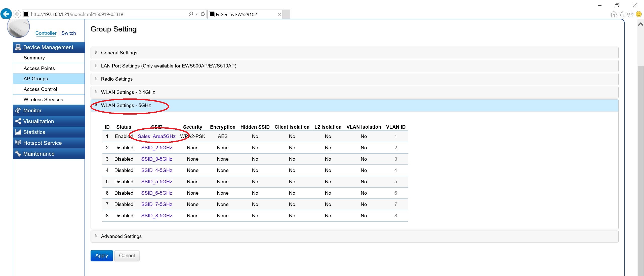Open the Monitor menu in sidebar

coord(32,110)
